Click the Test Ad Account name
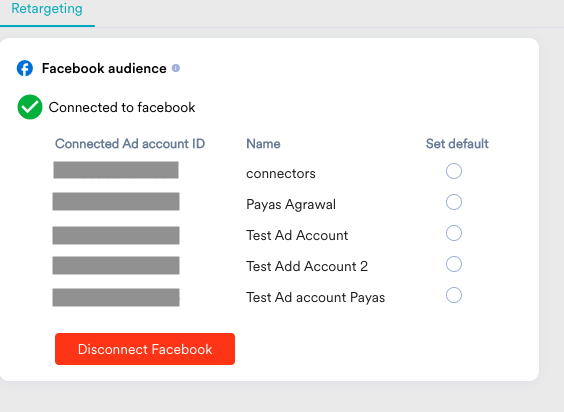Viewport: 564px width, 412px height. click(297, 235)
